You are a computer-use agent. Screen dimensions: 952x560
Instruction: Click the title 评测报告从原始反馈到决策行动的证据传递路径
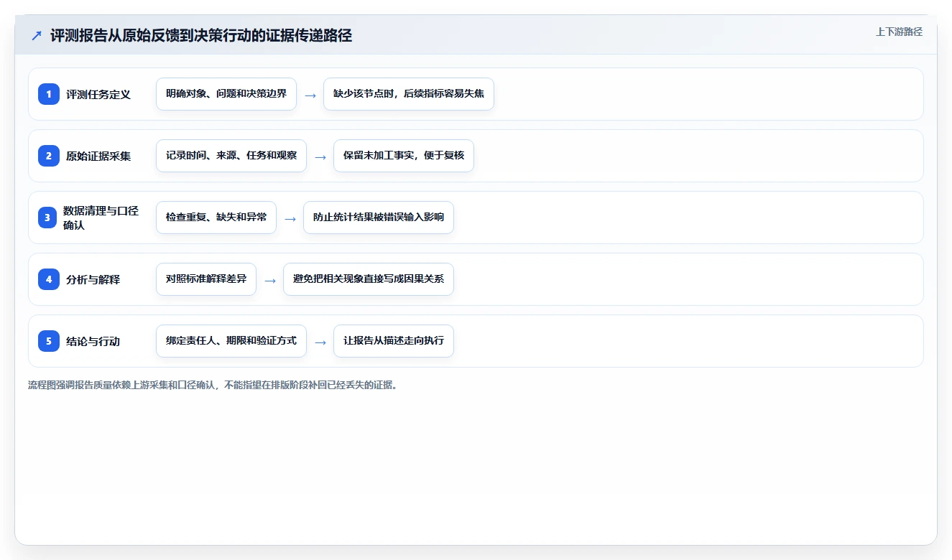(201, 35)
